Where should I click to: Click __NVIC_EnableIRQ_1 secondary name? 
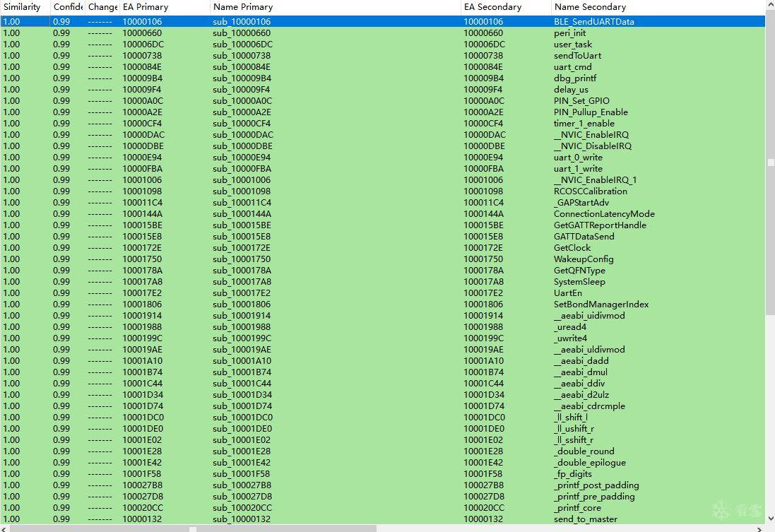pyautogui.click(x=595, y=180)
